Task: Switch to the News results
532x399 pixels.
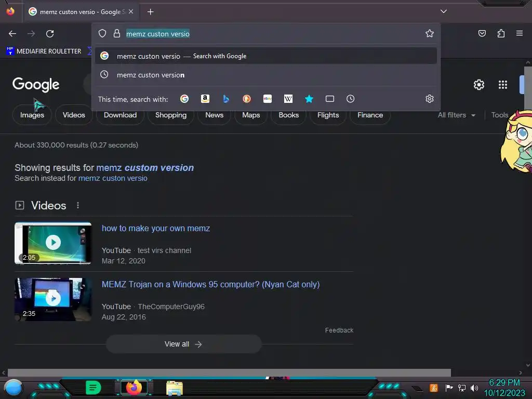Action: coord(214,115)
